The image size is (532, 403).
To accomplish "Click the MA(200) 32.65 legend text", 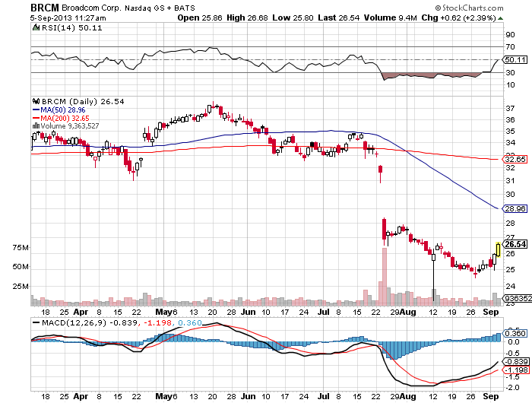I will tap(65, 118).
